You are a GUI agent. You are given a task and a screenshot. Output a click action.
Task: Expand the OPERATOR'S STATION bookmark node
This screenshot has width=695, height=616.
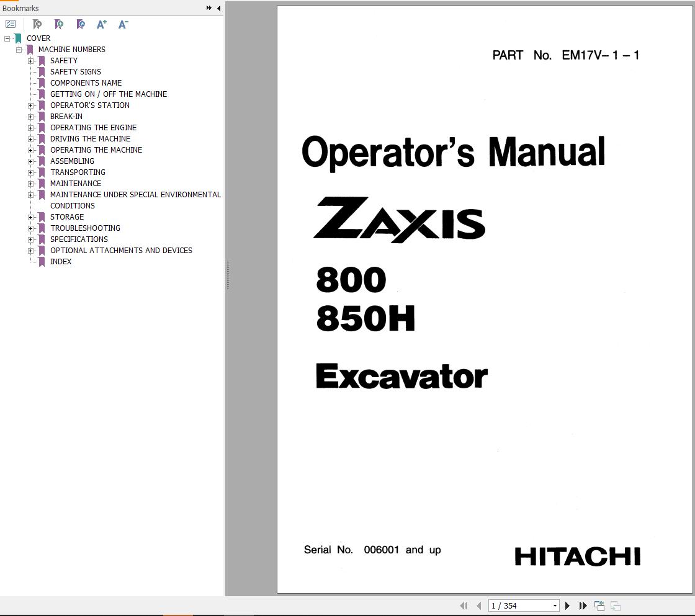pos(30,105)
